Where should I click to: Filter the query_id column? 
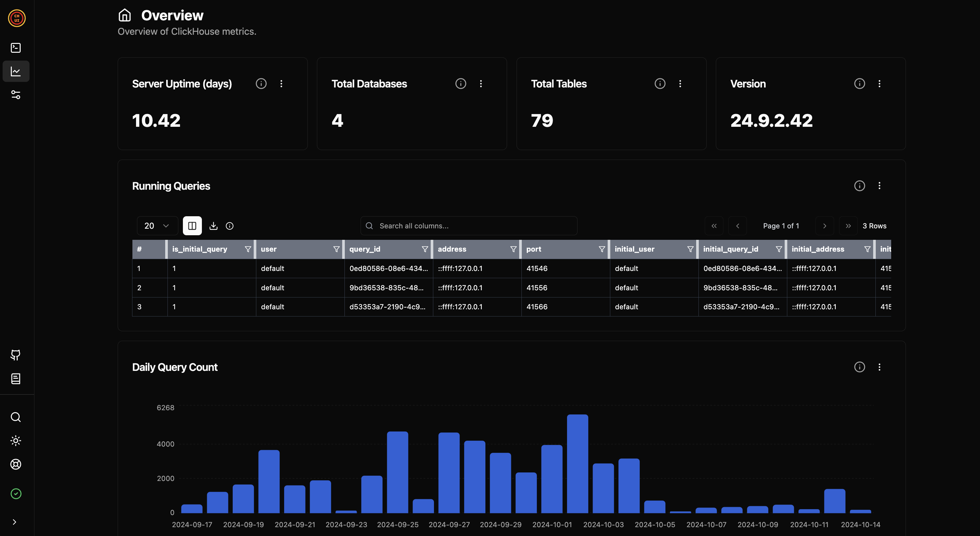(425, 249)
